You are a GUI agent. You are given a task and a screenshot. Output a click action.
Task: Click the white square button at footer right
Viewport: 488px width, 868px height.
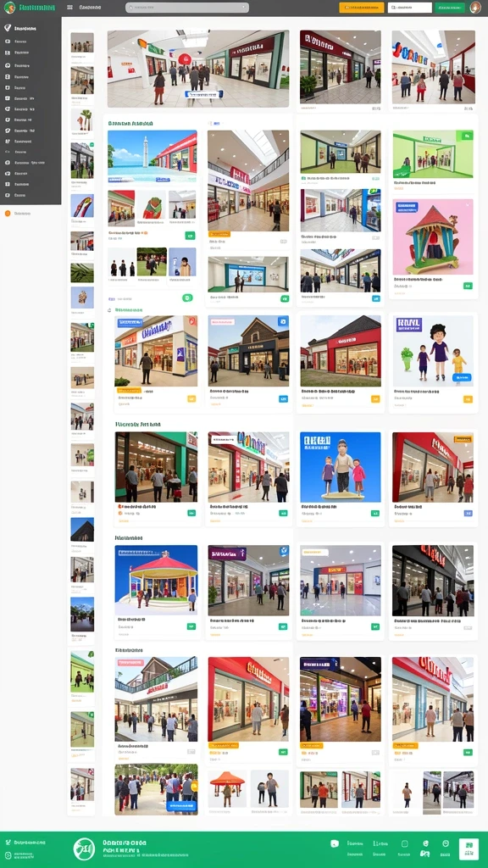click(x=469, y=849)
